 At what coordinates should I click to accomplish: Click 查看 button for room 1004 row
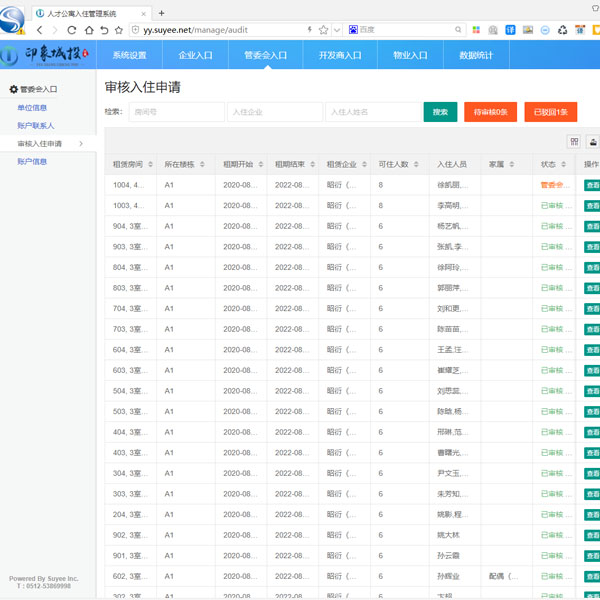click(592, 185)
